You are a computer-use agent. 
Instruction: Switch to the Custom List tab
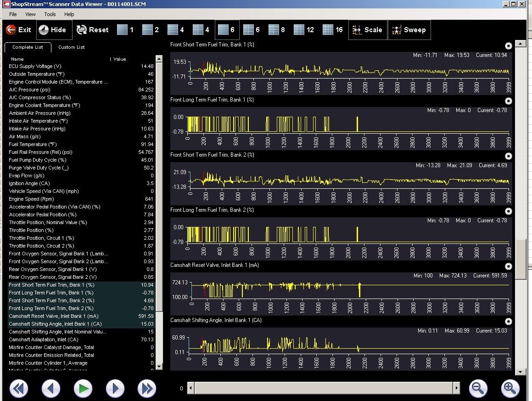71,47
